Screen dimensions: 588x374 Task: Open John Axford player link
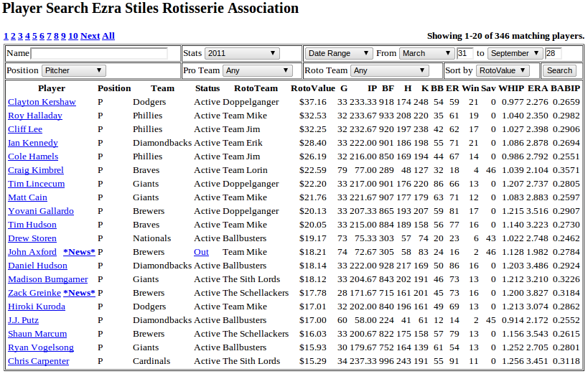tap(32, 252)
